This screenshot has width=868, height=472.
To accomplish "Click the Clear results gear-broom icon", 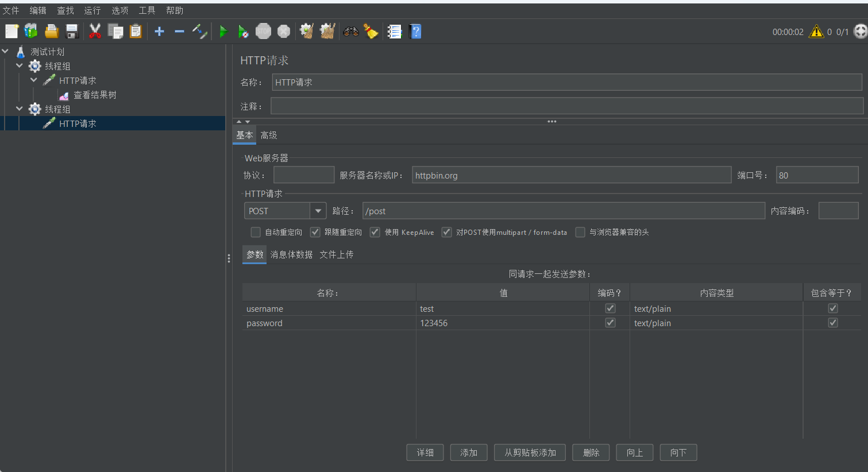I will pyautogui.click(x=307, y=31).
